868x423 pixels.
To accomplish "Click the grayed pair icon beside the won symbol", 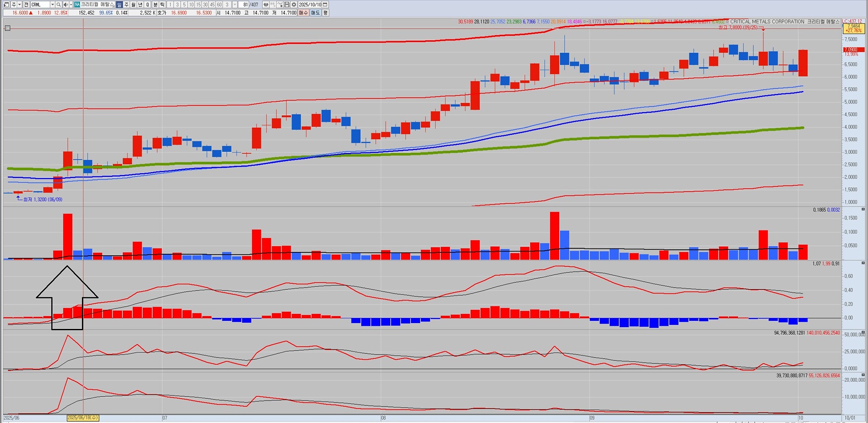I will [273, 5].
